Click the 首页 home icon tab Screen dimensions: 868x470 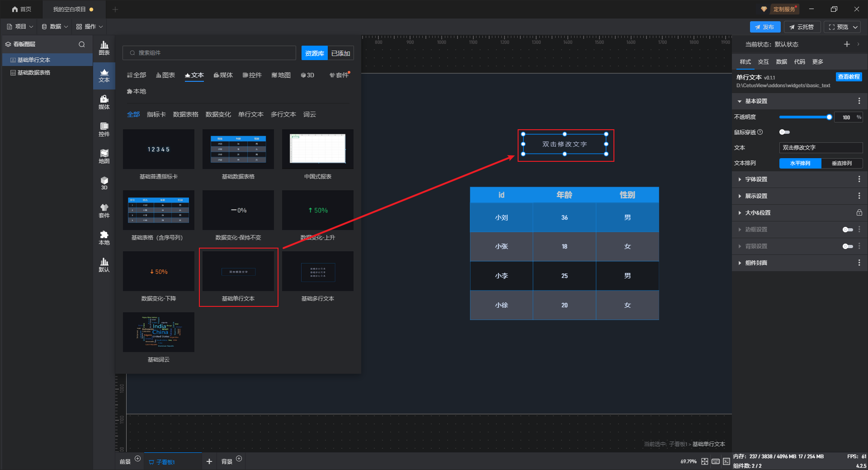pyautogui.click(x=21, y=9)
